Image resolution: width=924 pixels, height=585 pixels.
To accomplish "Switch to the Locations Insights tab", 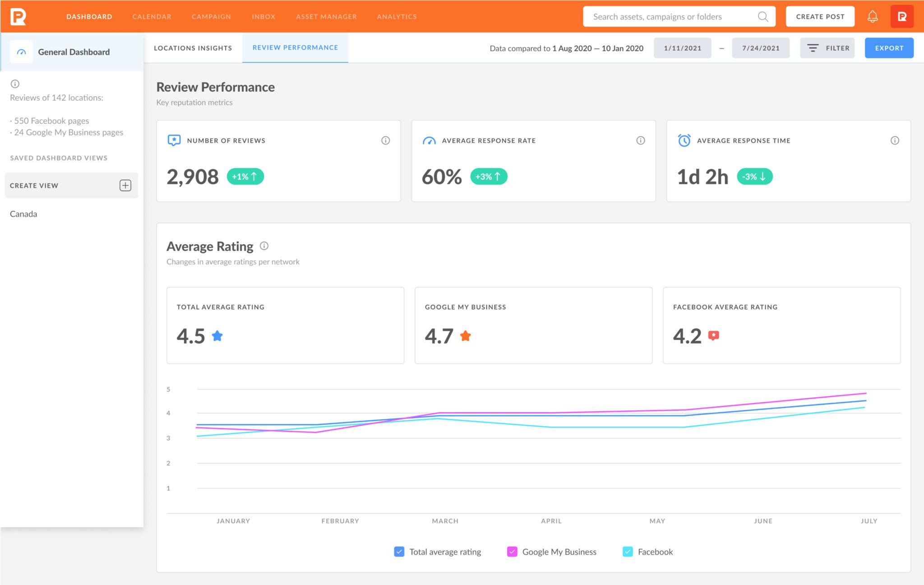I will 193,48.
